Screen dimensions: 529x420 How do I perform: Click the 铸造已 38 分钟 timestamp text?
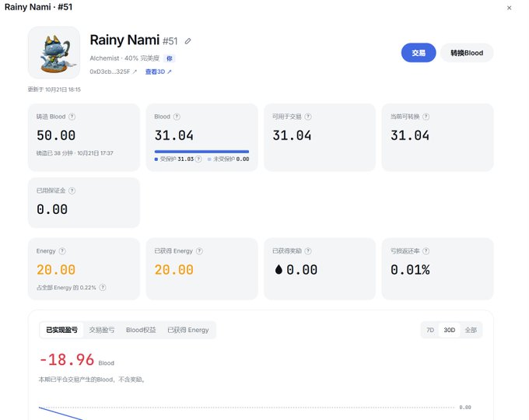pos(75,153)
